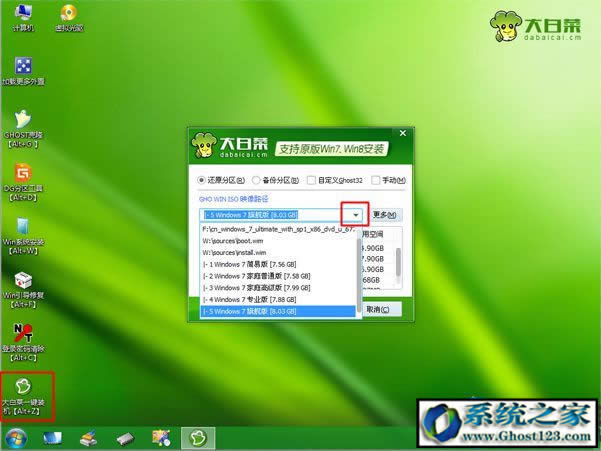The width and height of the screenshot is (601, 451).
Task: Click the image path dropdown arrow
Action: tap(355, 215)
